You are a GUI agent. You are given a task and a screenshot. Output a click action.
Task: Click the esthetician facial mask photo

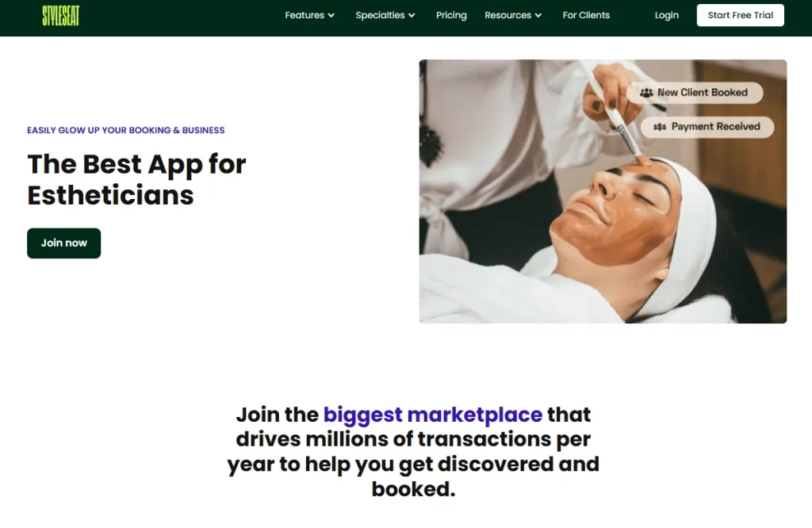(603, 192)
